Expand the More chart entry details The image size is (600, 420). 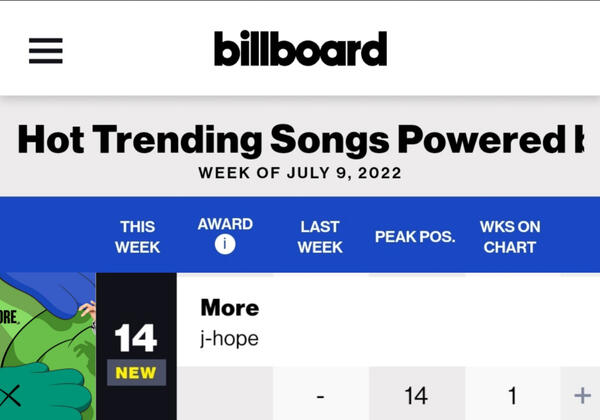580,396
